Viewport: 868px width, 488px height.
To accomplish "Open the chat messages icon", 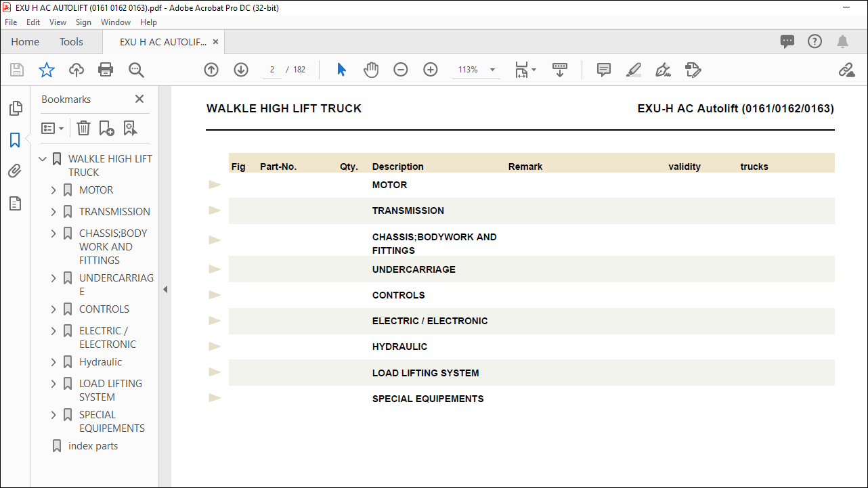I will click(787, 41).
